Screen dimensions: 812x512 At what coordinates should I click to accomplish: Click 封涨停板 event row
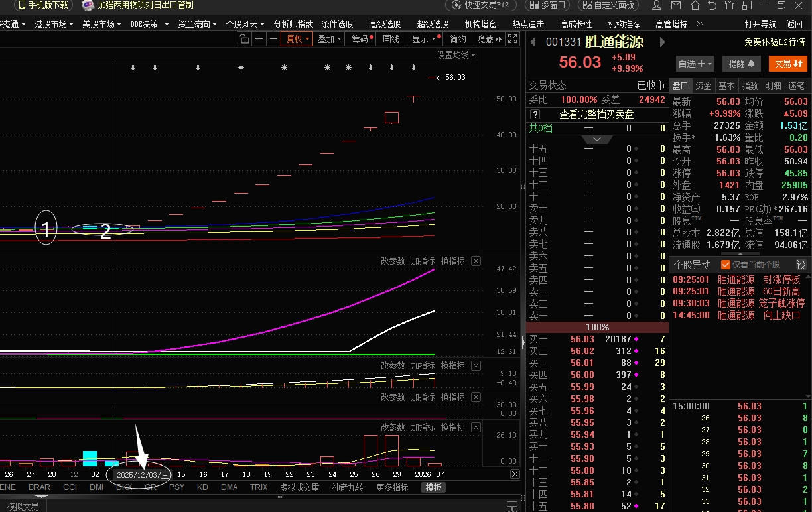738,280
